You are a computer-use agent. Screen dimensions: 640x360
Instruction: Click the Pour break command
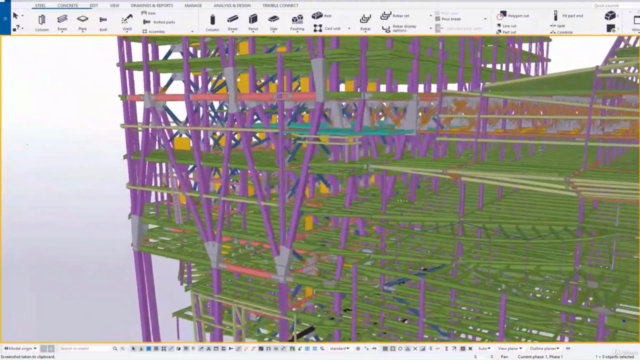point(448,19)
